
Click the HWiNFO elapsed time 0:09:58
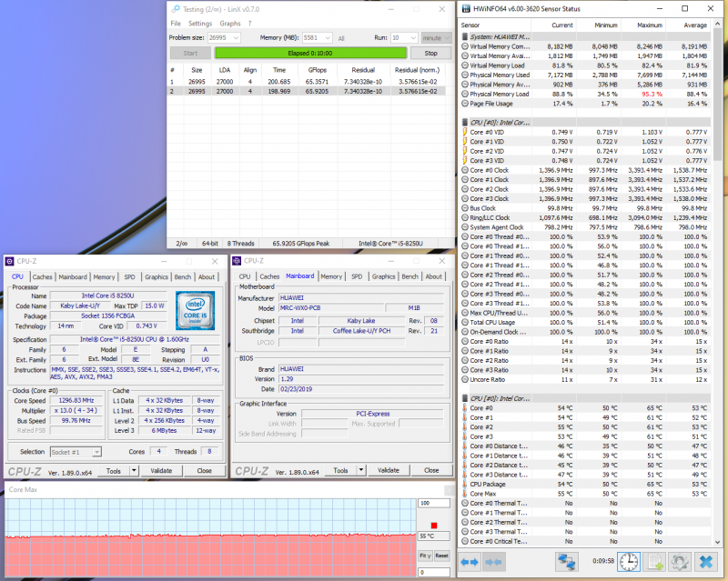(603, 561)
